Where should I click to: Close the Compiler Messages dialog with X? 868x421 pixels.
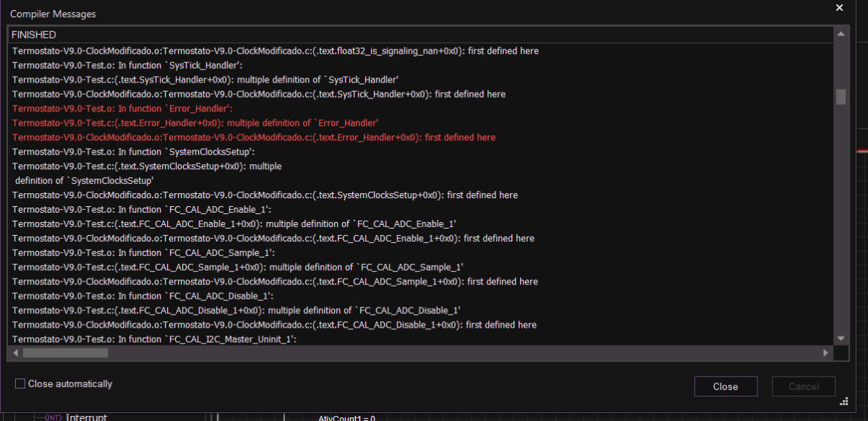tap(839, 8)
